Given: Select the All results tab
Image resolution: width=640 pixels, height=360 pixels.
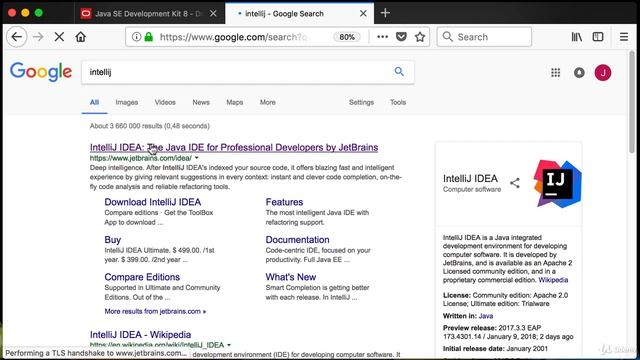Looking at the screenshot, I should [x=94, y=102].
